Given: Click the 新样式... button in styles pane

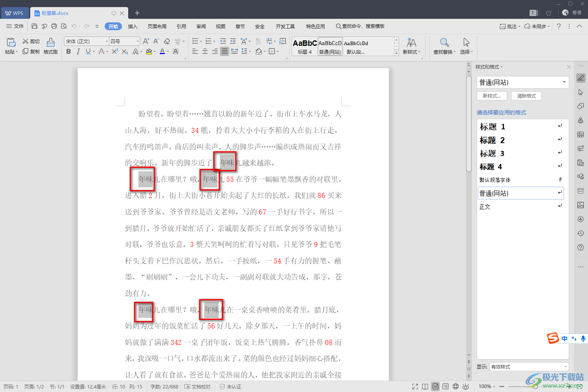Looking at the screenshot, I should click(x=492, y=96).
